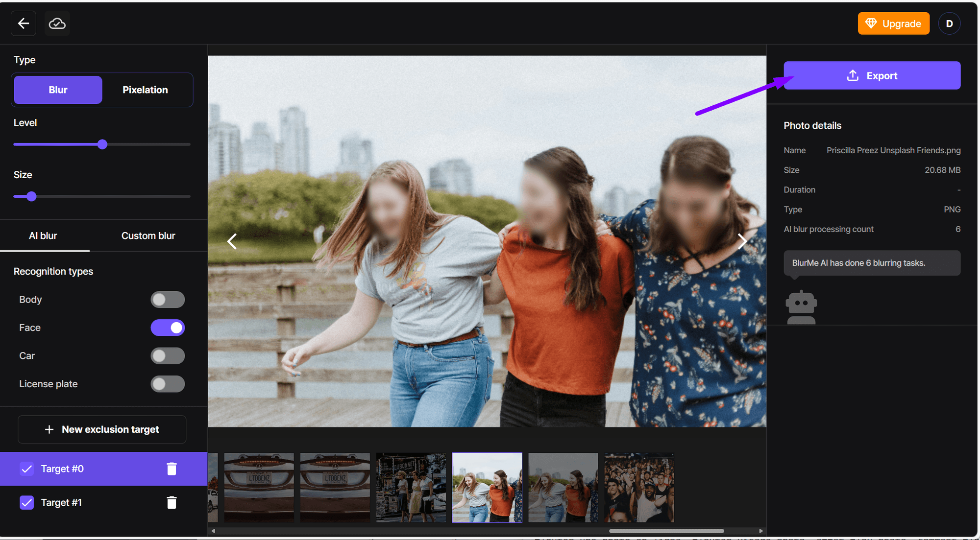Go to next photo with right chevron
The height and width of the screenshot is (540, 980).
[742, 241]
